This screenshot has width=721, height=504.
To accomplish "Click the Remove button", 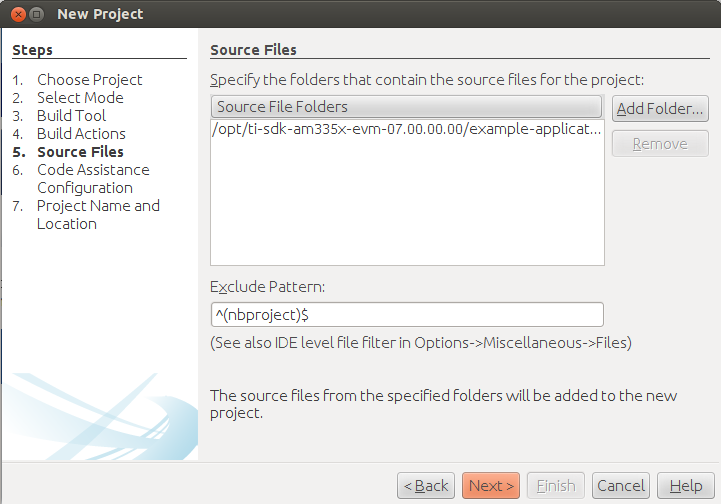I will pos(660,143).
